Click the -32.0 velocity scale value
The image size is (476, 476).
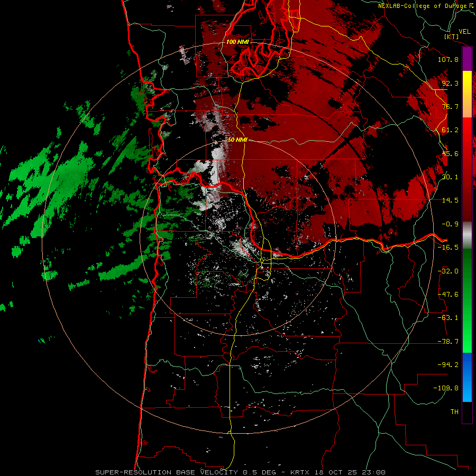coord(448,271)
